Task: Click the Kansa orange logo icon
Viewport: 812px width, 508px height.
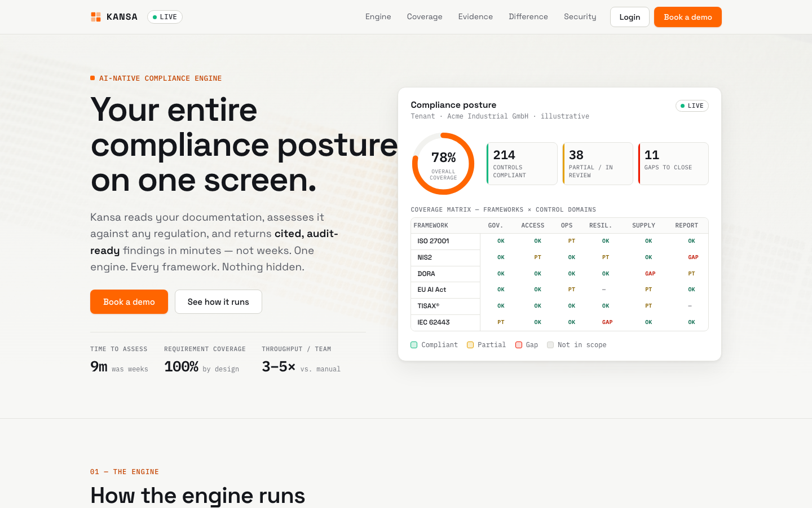Action: [x=96, y=17]
